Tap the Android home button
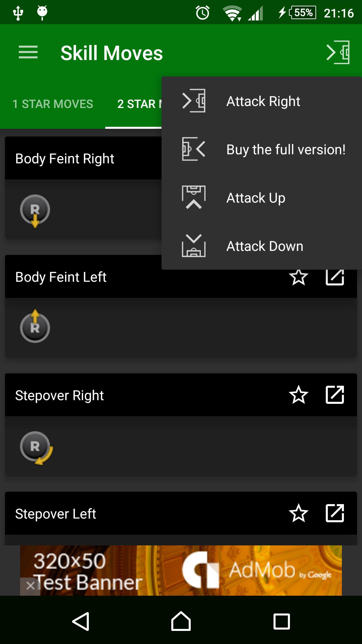The height and width of the screenshot is (644, 362). [x=181, y=621]
